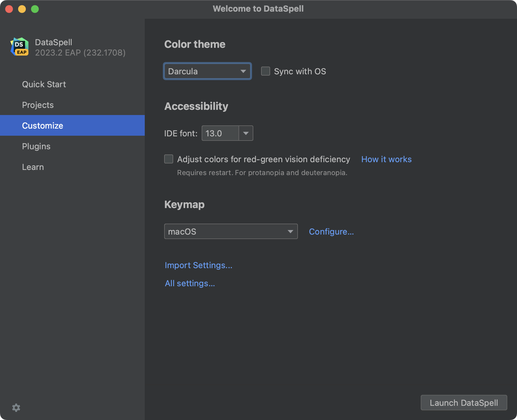
Task: Open the How it works link
Action: 386,159
